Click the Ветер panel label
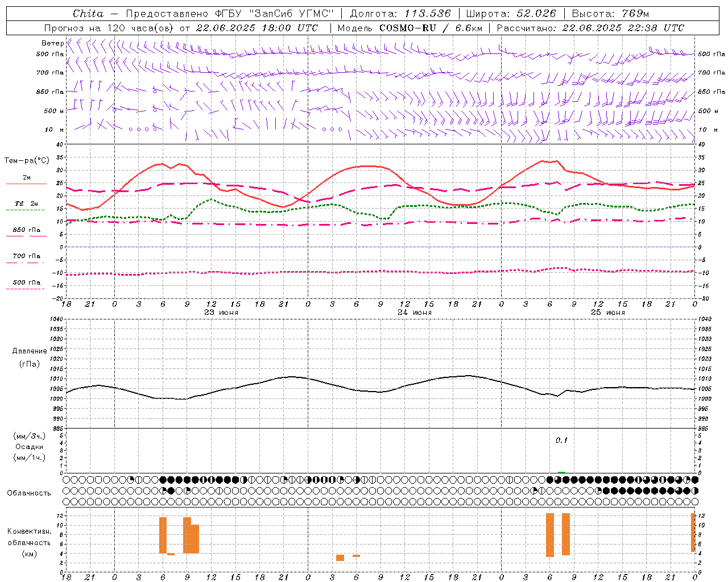 52,43
